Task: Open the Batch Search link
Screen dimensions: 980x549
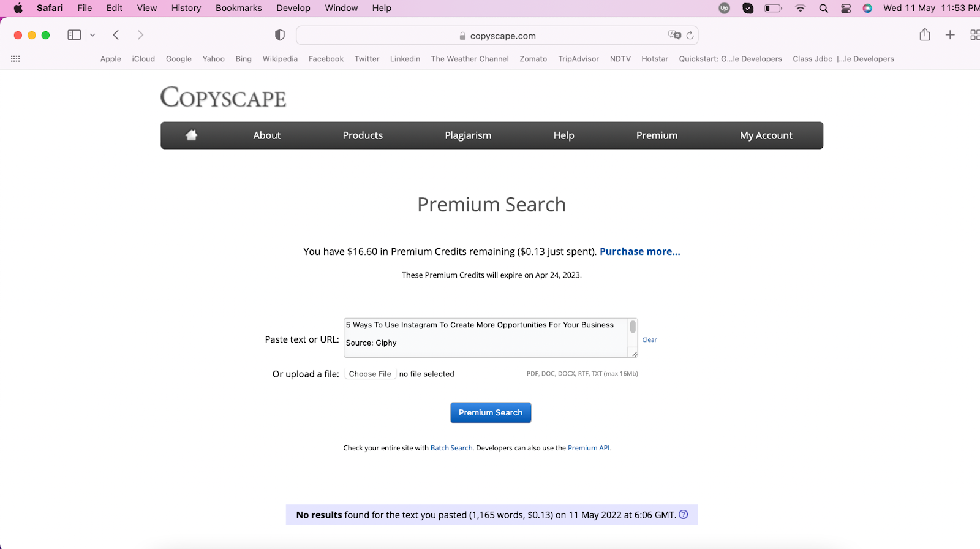Action: (x=451, y=448)
